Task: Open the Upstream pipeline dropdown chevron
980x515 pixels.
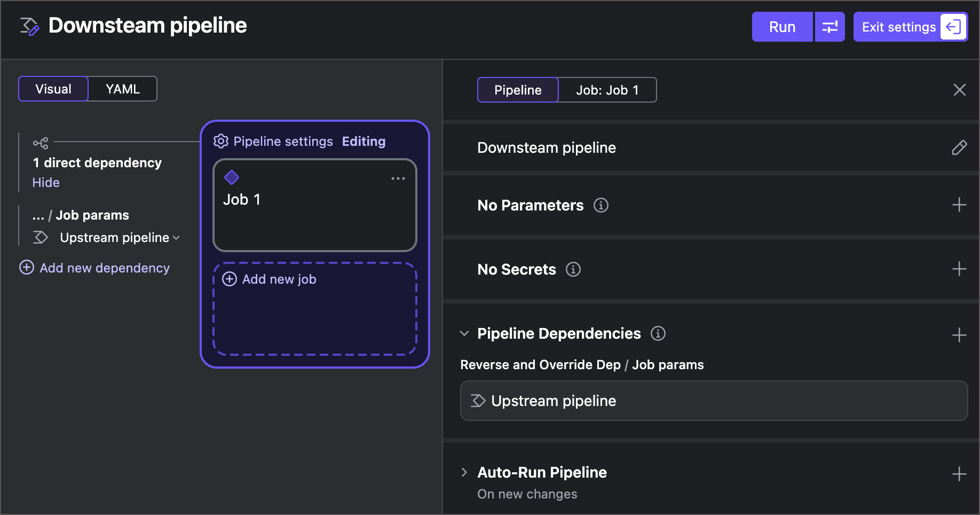Action: 177,238
